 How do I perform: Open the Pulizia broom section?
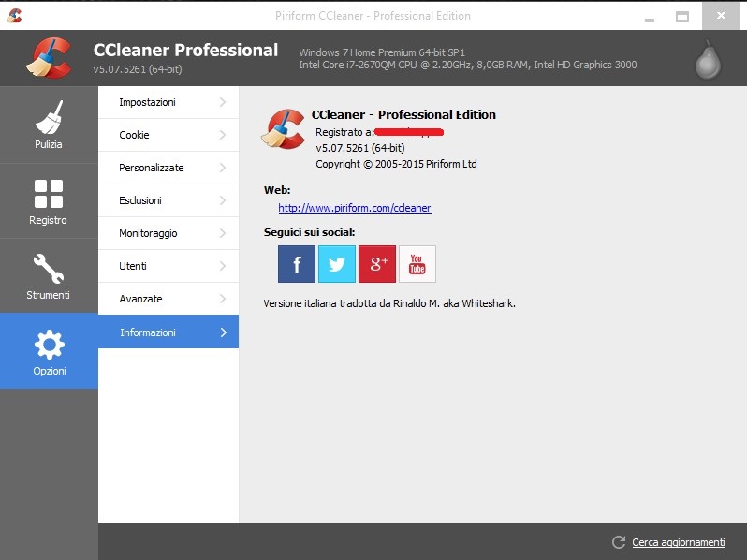tap(49, 125)
